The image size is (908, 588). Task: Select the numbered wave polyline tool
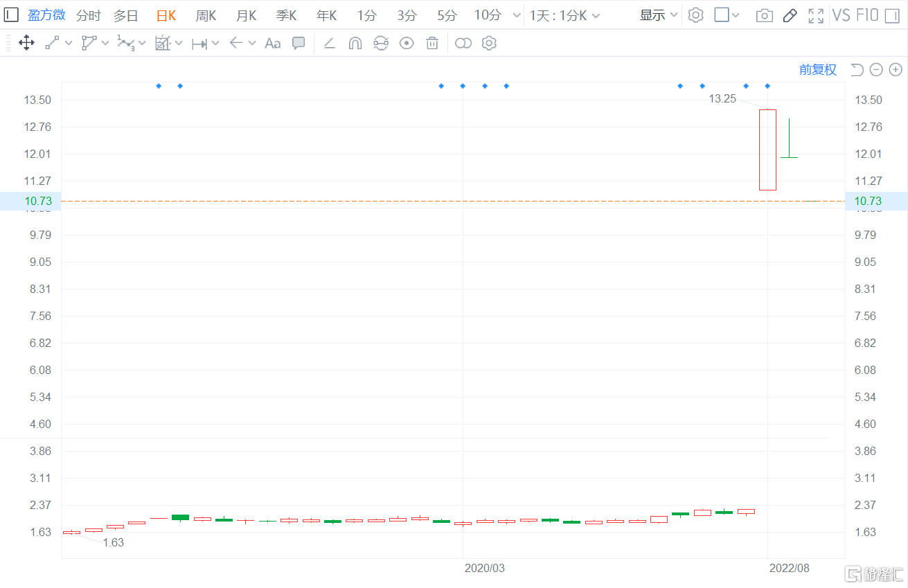point(125,44)
